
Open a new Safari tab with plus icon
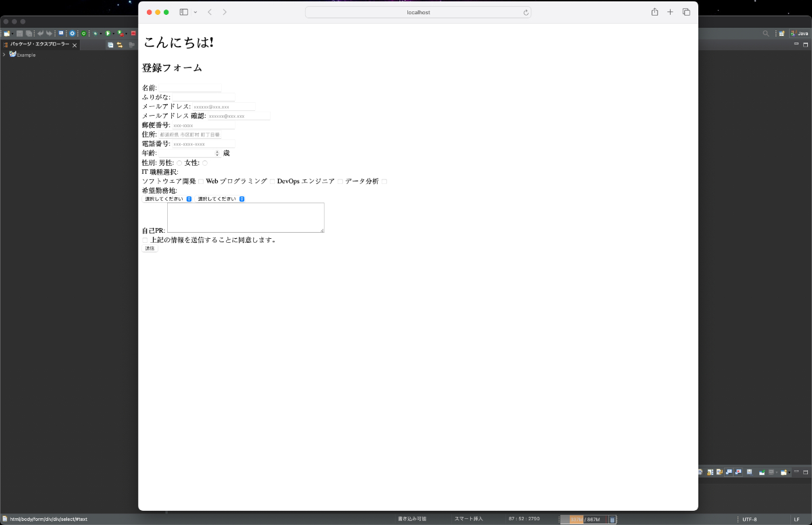point(670,12)
